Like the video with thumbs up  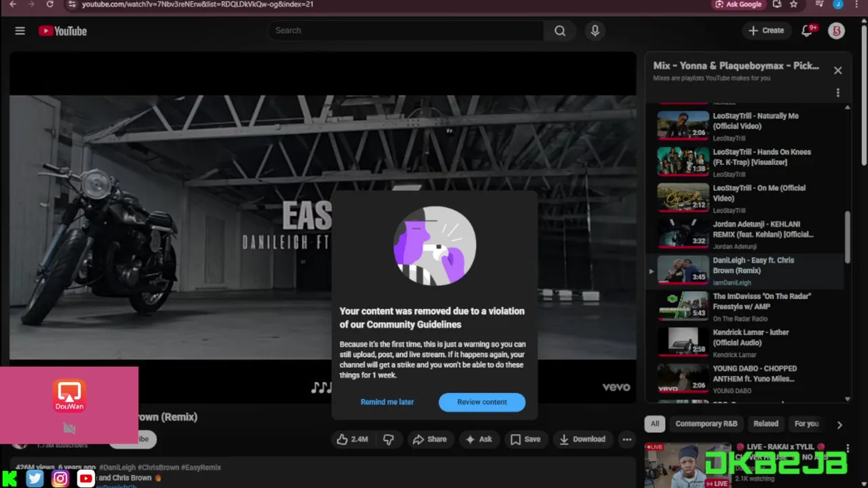point(353,439)
